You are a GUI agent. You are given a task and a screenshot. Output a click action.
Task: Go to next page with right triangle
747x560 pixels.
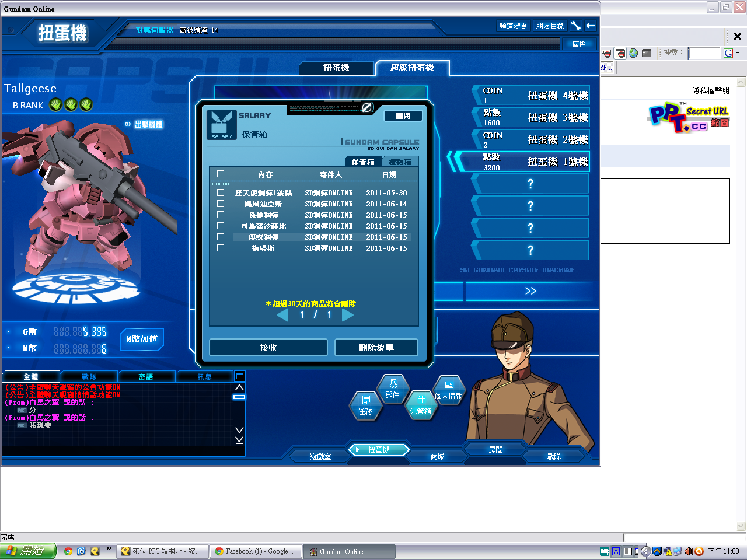348,315
